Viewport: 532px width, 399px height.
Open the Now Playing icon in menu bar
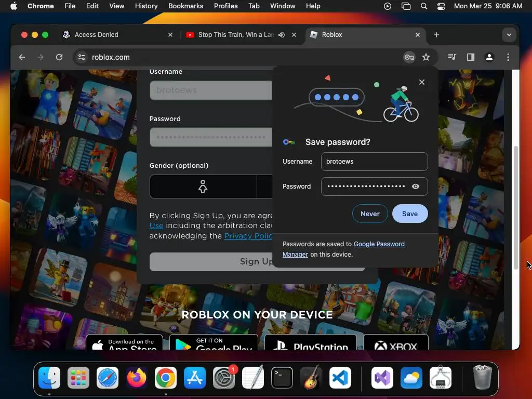coord(388,6)
